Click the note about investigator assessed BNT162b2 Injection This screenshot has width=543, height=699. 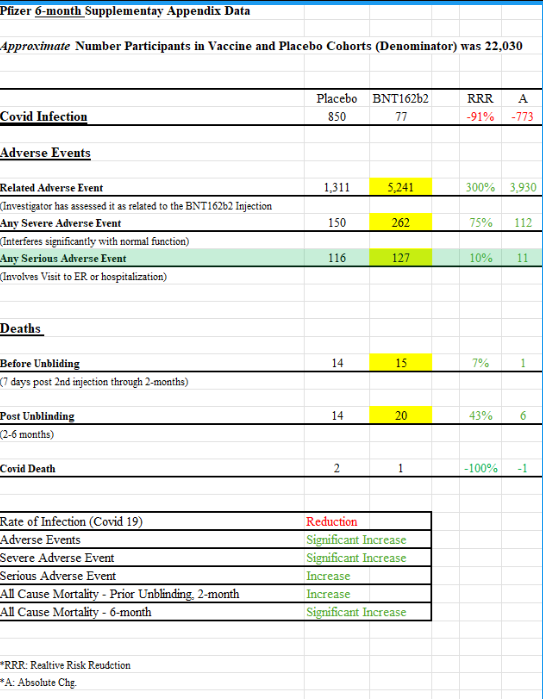136,206
